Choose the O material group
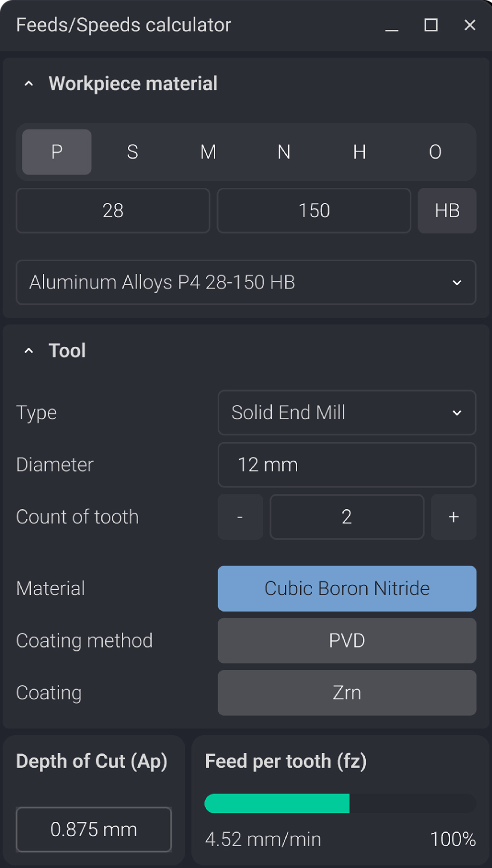The image size is (492, 868). coord(435,152)
